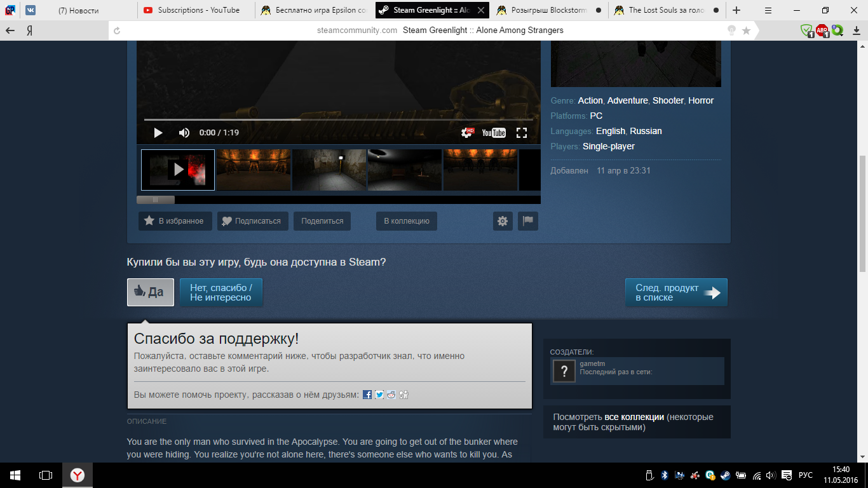Open the light bulb icon in address bar

click(x=731, y=30)
